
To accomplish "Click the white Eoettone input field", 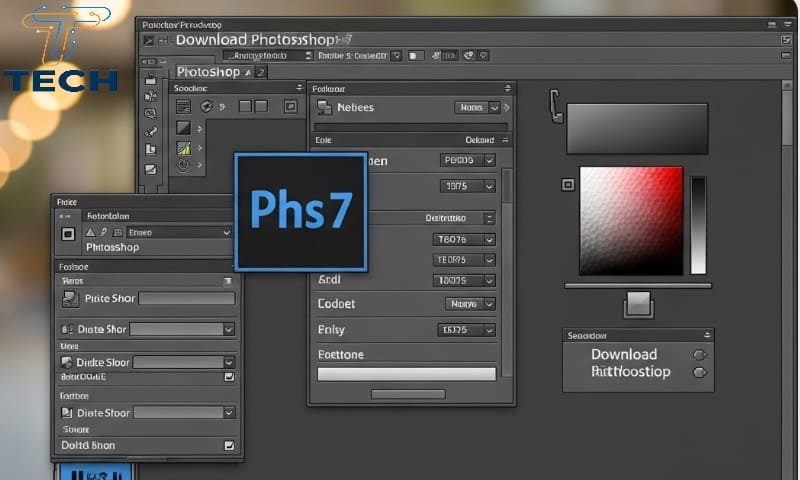I will click(406, 374).
